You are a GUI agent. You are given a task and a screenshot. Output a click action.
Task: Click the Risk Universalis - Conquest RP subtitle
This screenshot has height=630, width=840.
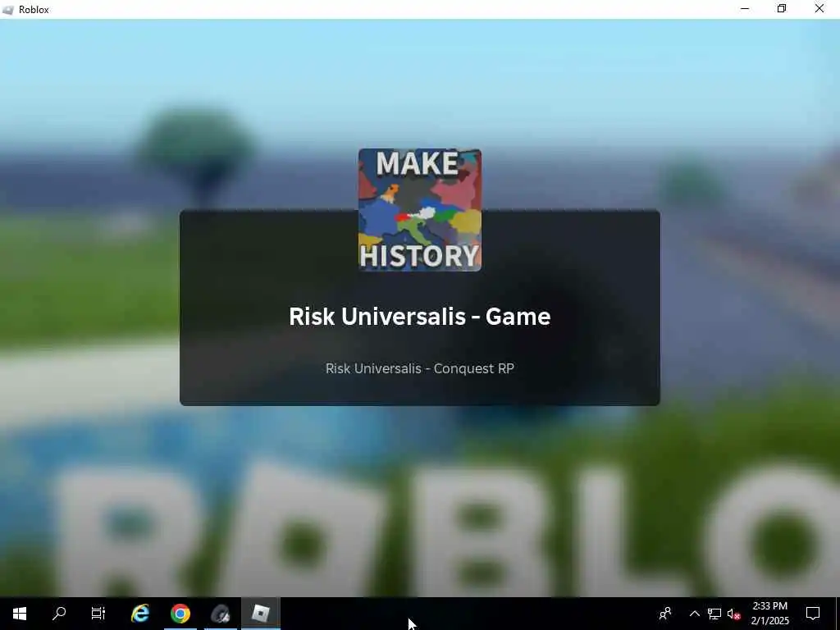click(x=419, y=368)
